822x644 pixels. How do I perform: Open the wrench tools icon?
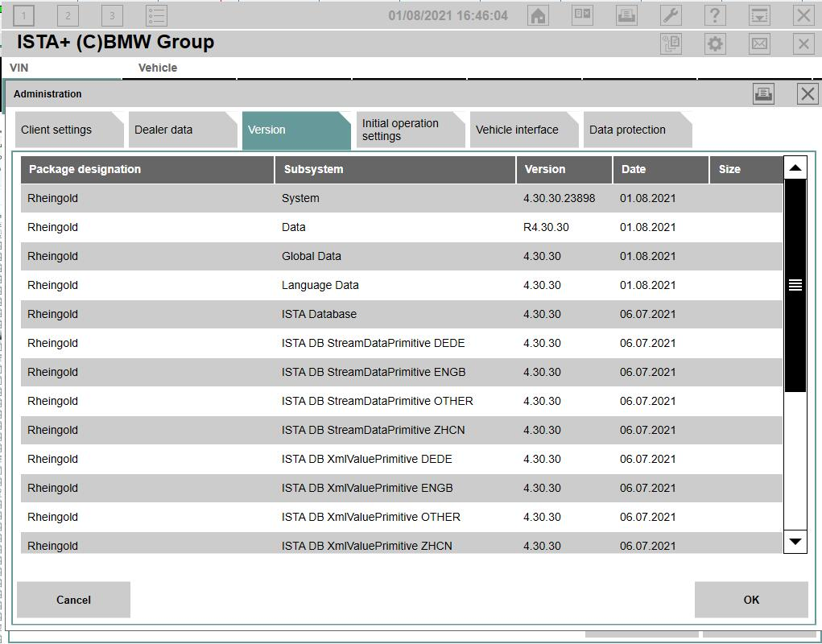click(671, 15)
